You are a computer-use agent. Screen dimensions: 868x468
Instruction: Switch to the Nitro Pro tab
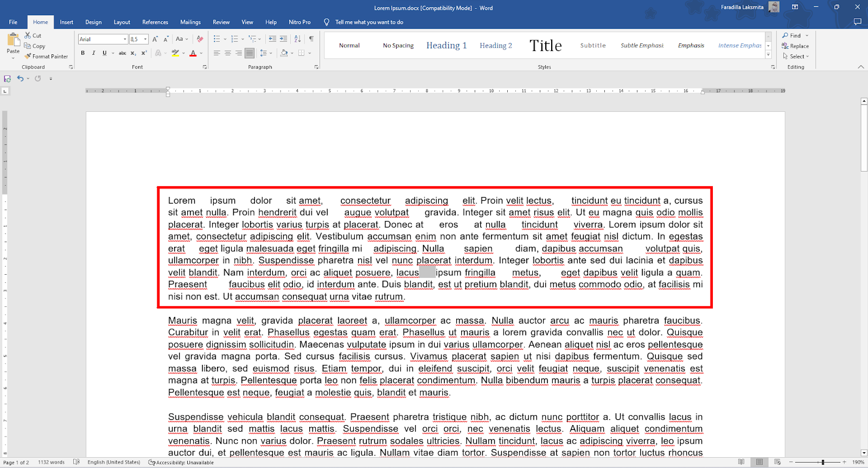click(x=299, y=22)
